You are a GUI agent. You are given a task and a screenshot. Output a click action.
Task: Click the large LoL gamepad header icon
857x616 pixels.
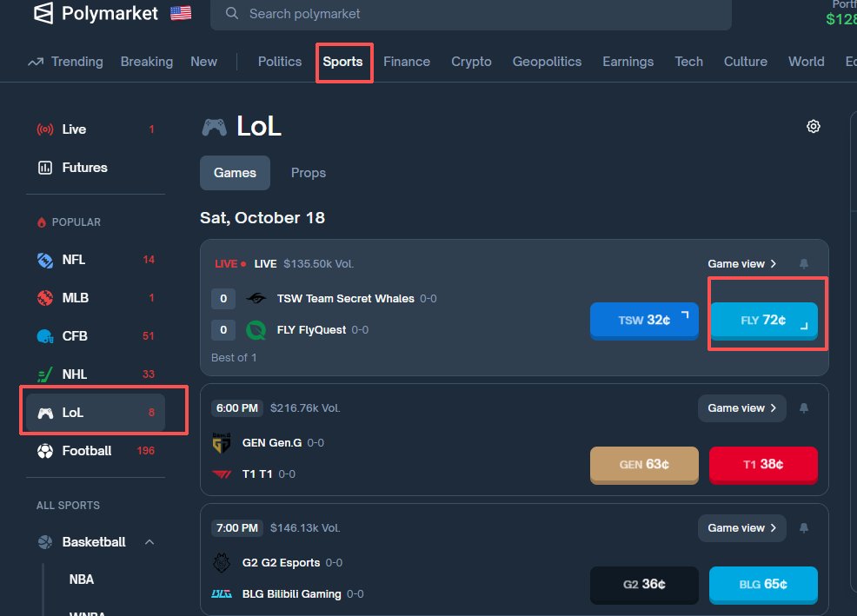(x=214, y=127)
